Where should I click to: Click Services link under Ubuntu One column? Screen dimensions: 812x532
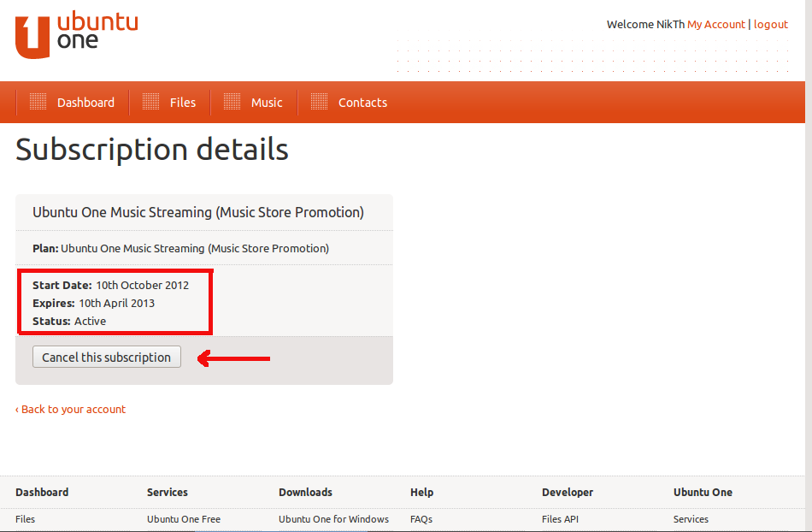pyautogui.click(x=691, y=519)
